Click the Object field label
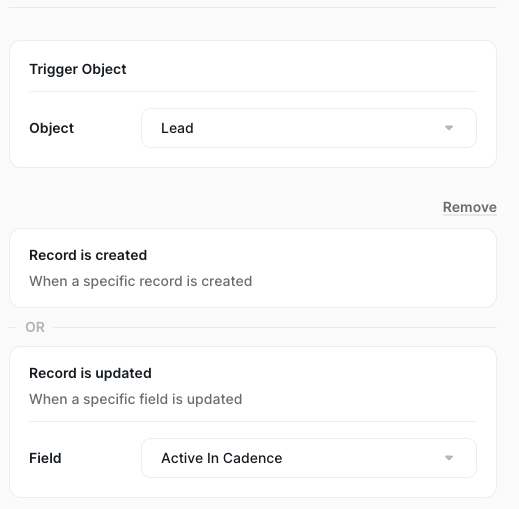 click(51, 128)
